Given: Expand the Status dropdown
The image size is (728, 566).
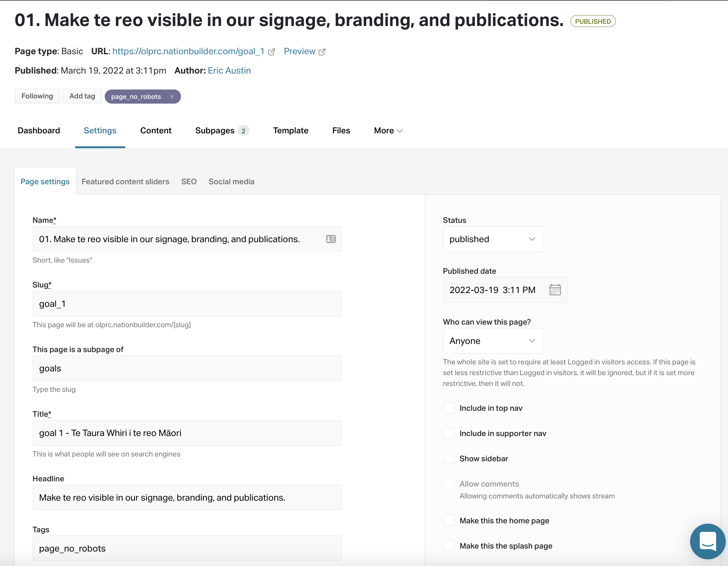Looking at the screenshot, I should 493,239.
